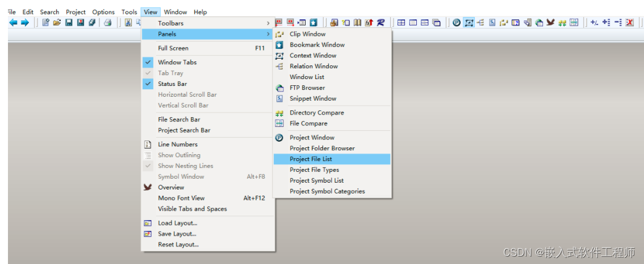Click the Relation Window tree toolbar icon
Image resolution: width=644 pixels, height=264 pixels.
point(480,23)
